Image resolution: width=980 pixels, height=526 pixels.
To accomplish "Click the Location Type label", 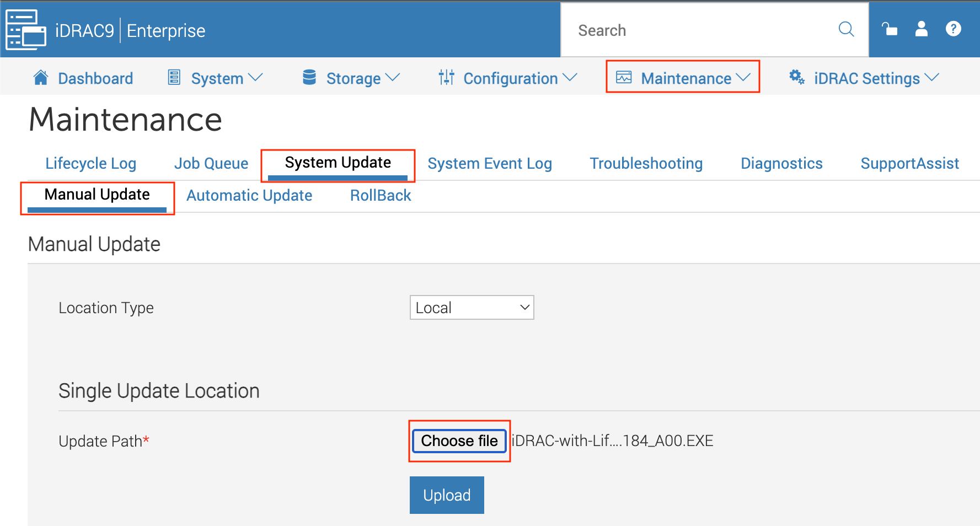I will pos(106,308).
